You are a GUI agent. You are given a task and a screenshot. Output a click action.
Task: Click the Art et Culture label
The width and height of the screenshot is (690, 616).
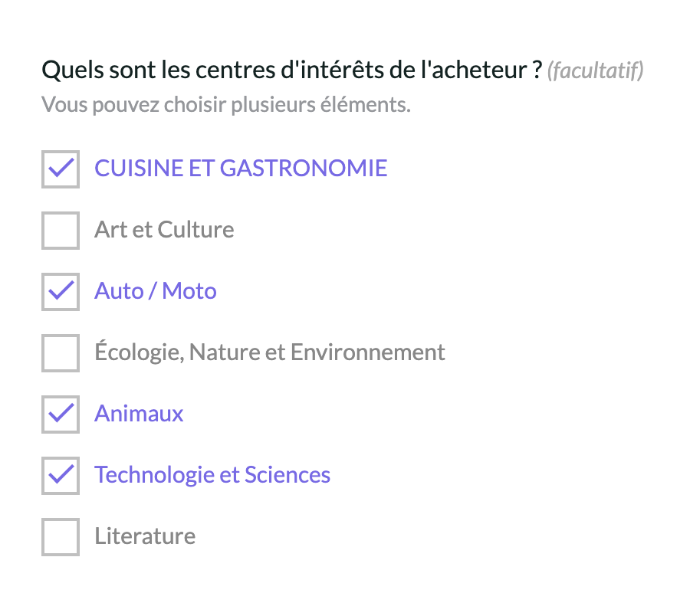click(x=164, y=230)
